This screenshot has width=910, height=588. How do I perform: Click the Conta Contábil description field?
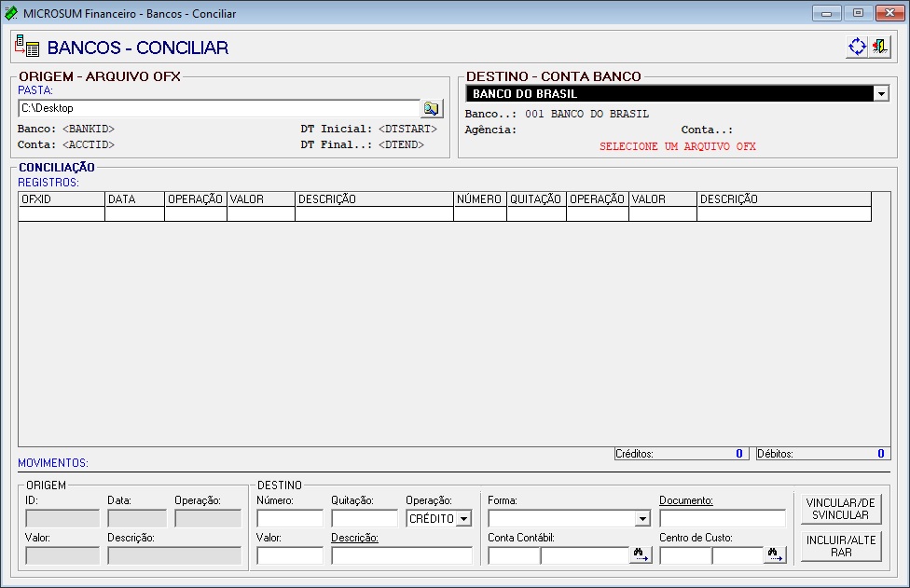[x=585, y=555]
